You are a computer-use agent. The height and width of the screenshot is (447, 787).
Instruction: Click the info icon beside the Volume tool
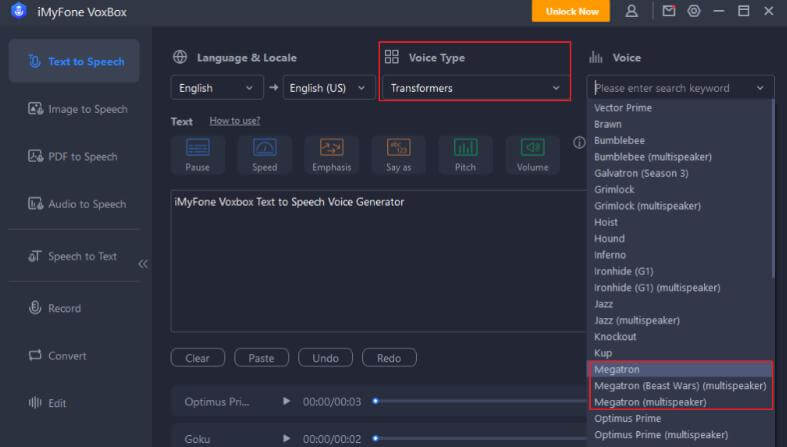(x=579, y=142)
